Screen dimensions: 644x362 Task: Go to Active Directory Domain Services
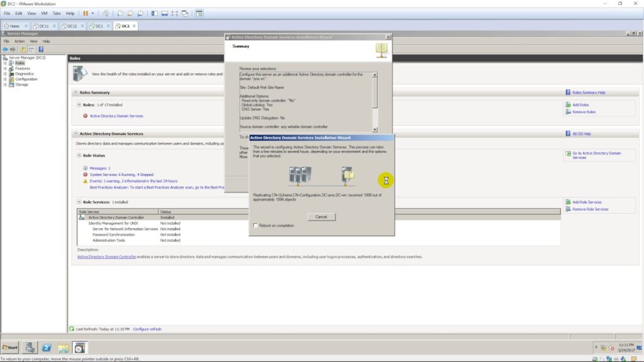[596, 155]
